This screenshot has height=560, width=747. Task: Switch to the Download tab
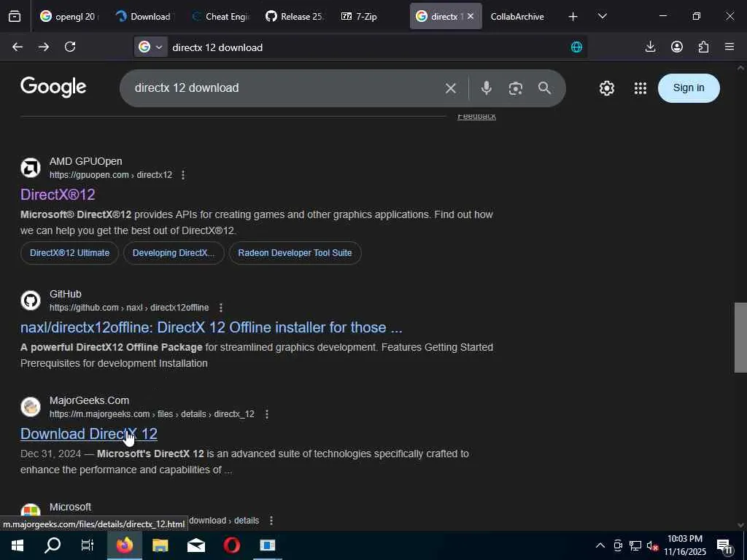[x=143, y=17]
